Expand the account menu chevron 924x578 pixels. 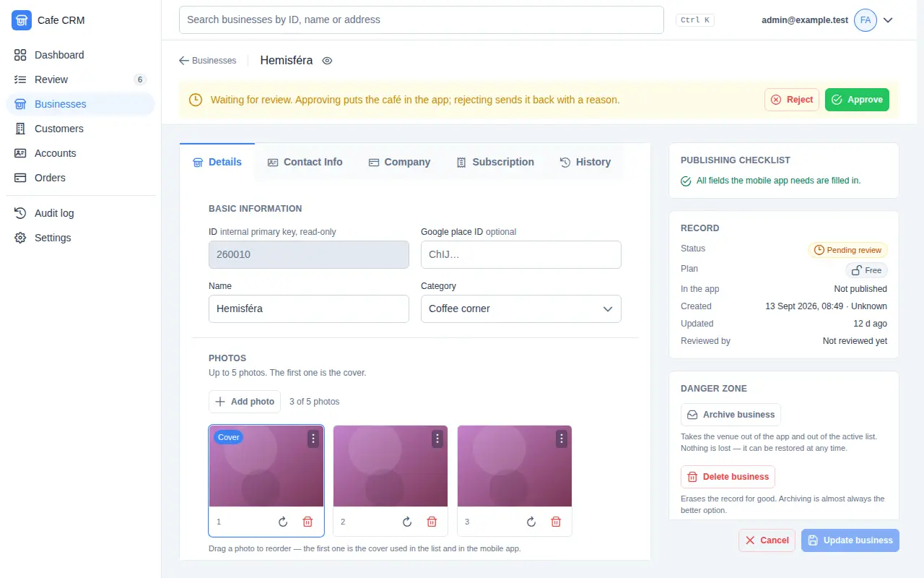[889, 20]
